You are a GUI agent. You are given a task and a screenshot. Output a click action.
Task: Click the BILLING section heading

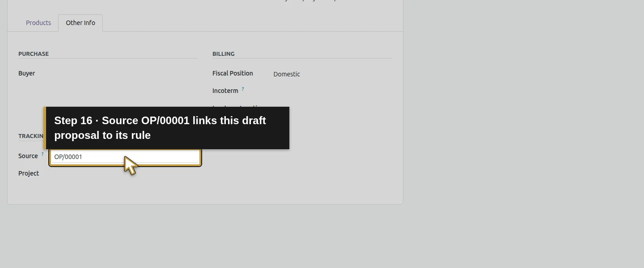tap(224, 54)
